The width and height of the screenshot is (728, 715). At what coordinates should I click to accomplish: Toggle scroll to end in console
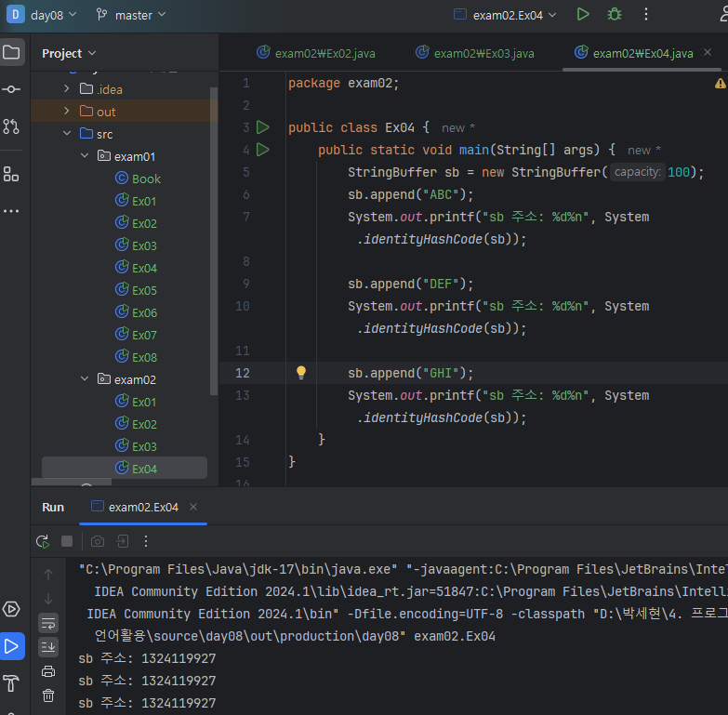48,646
